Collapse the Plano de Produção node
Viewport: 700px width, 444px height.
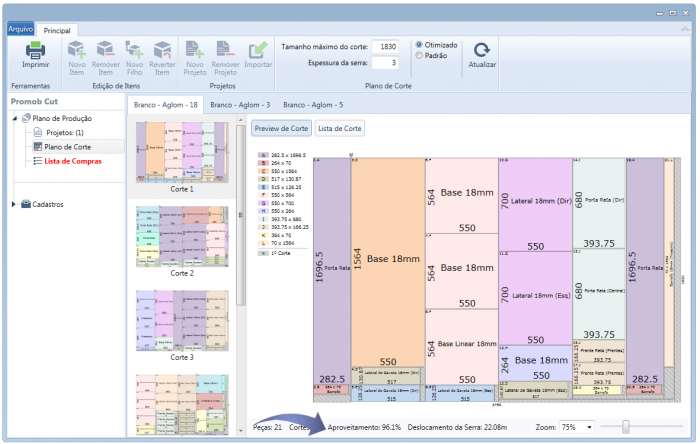14,118
